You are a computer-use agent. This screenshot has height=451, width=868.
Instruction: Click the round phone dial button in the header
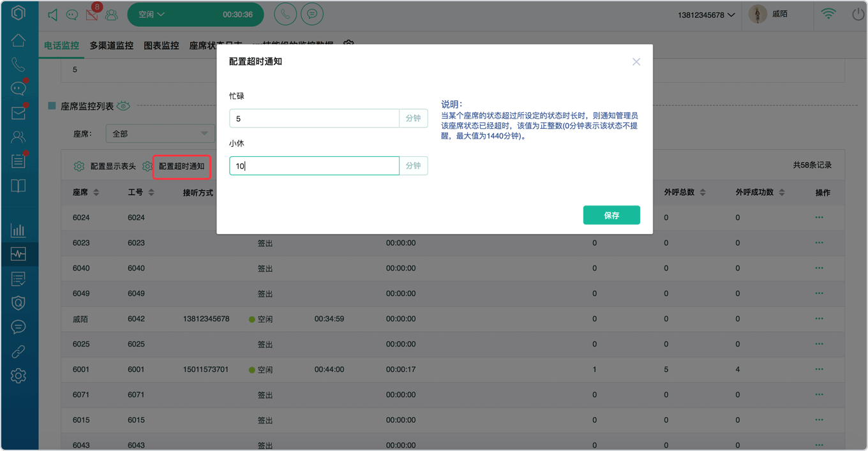tap(285, 14)
